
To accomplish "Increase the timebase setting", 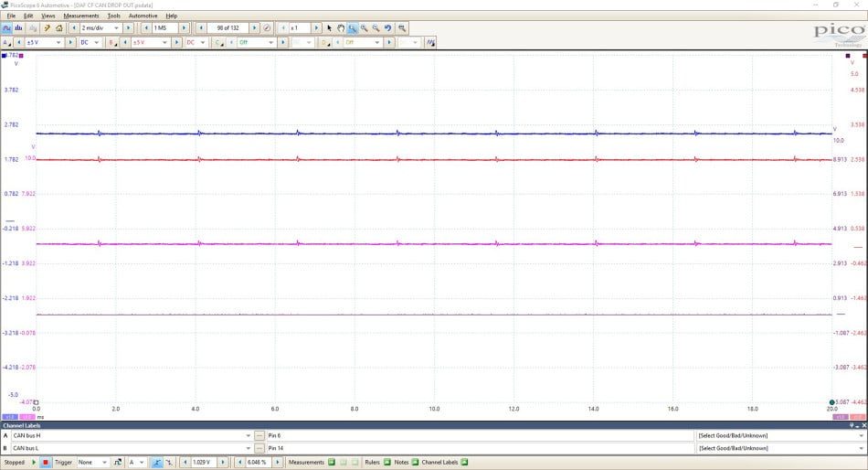I will 129,27.
